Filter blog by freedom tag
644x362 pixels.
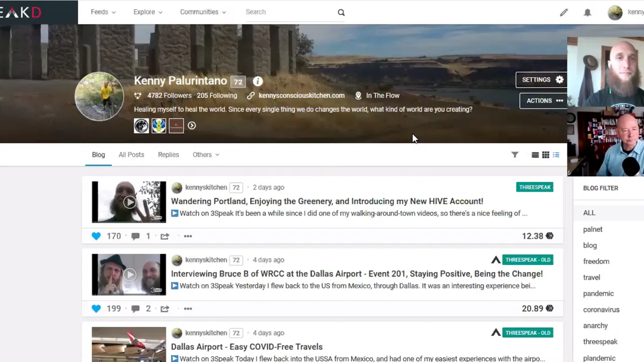pos(596,261)
